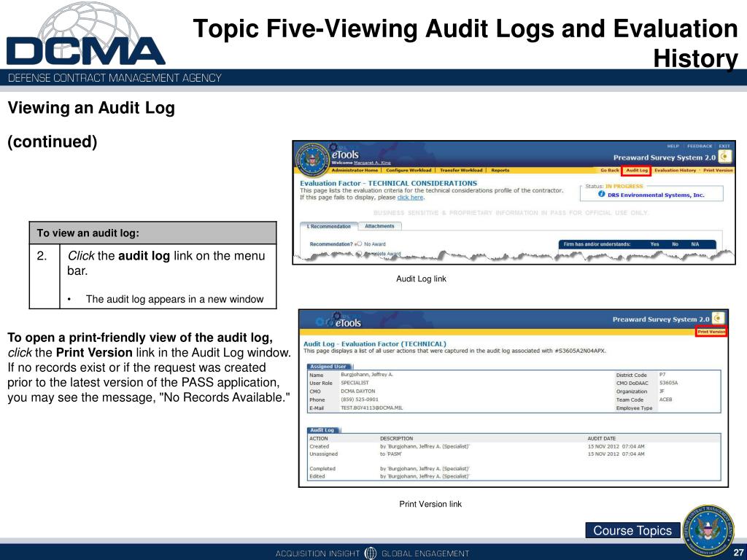
Task: Click the District Code value "P7"
Action: [x=662, y=375]
